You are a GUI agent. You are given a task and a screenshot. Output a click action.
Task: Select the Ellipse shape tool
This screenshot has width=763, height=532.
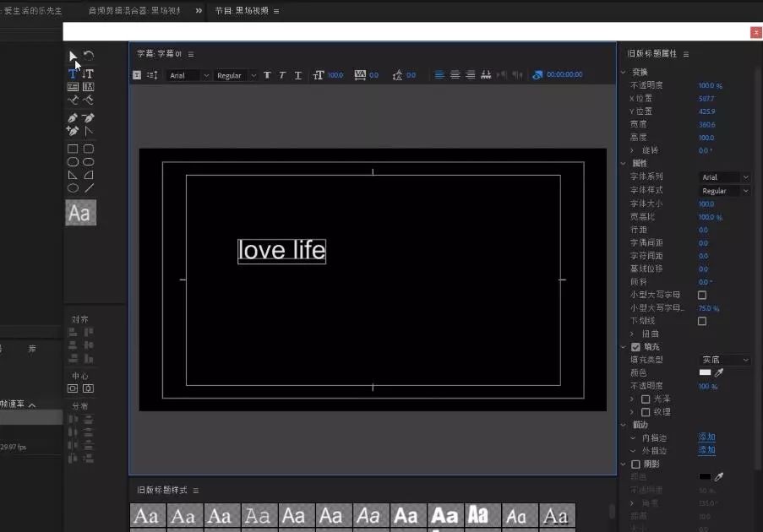tap(73, 188)
